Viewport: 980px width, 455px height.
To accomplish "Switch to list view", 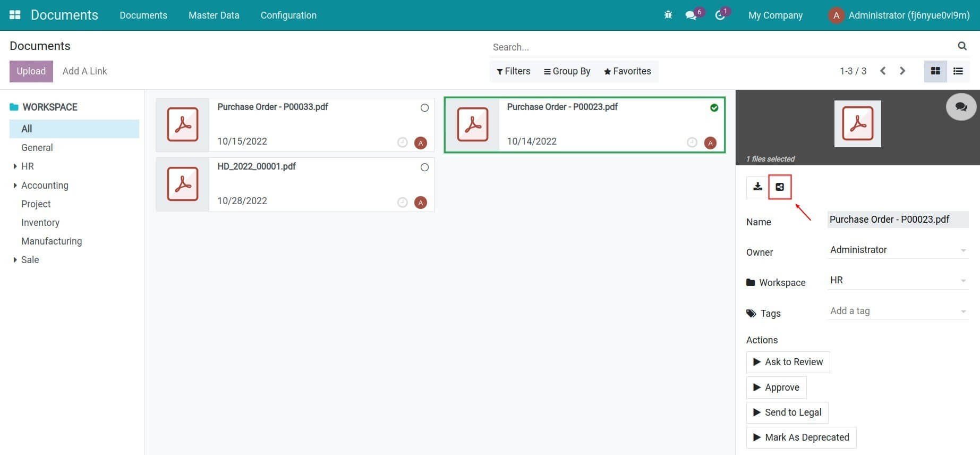I will point(958,71).
